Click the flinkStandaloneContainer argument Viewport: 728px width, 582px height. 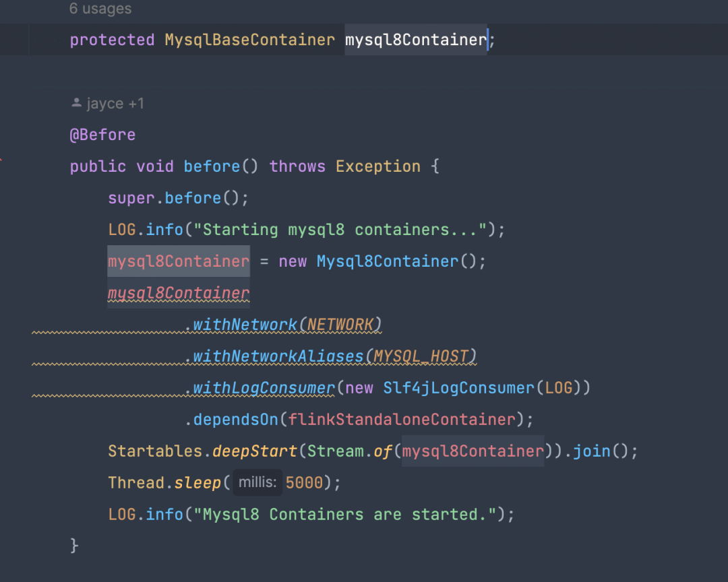[401, 420]
